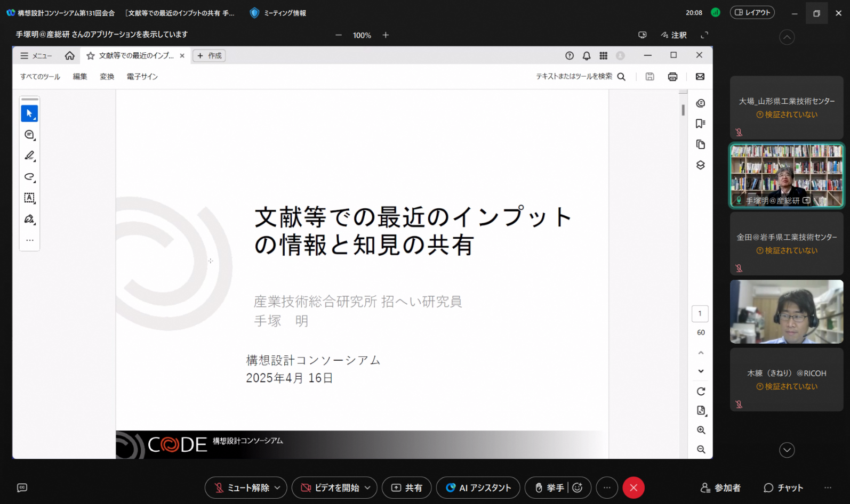Toggle raise hand with 挙手 button
The image size is (850, 504).
point(549,487)
